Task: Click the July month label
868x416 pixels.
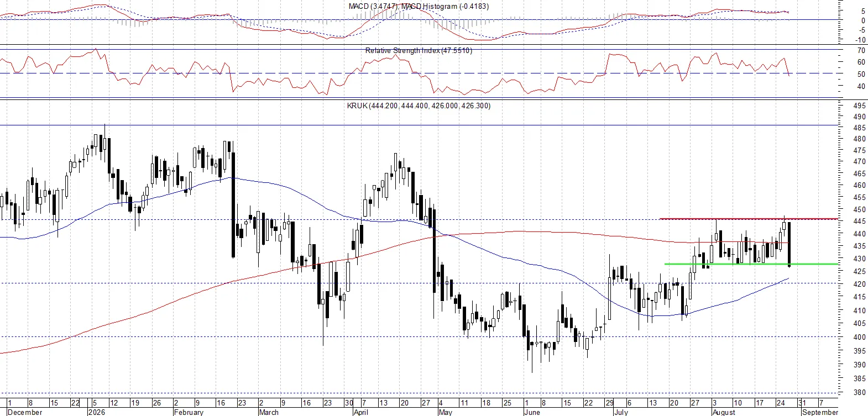Action: tap(621, 412)
